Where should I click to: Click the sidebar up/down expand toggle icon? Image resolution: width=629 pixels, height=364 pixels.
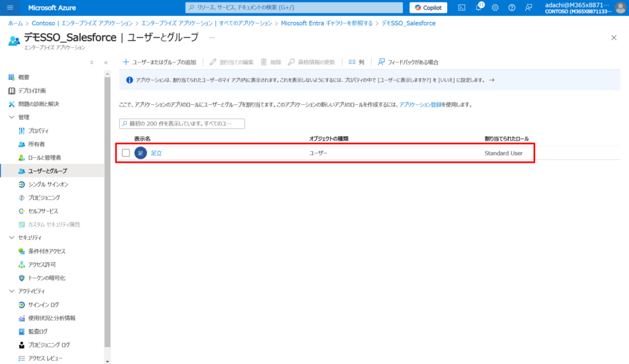92,63
